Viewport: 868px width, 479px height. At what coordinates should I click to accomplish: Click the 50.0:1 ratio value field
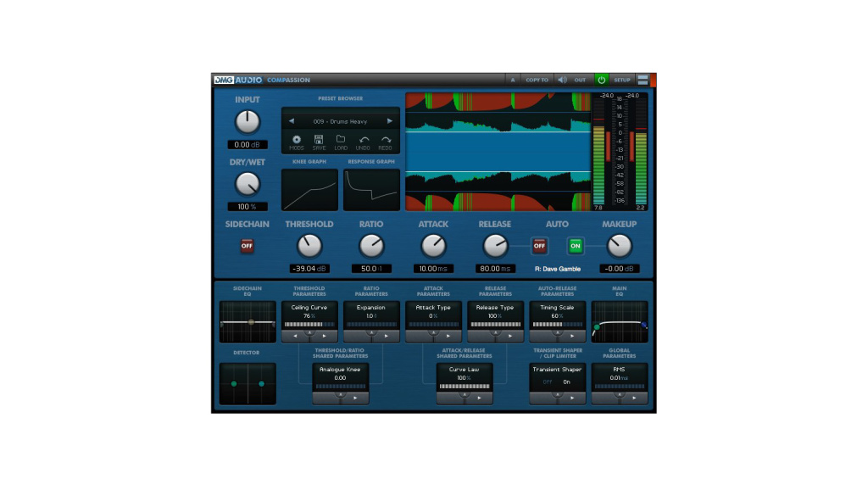tap(371, 269)
